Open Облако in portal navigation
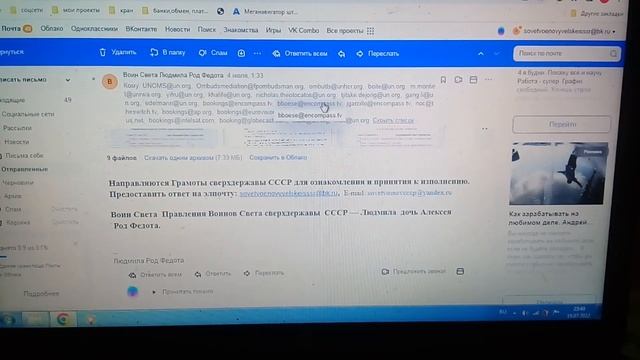Viewport: 640px width, 360px height. pyautogui.click(x=52, y=29)
